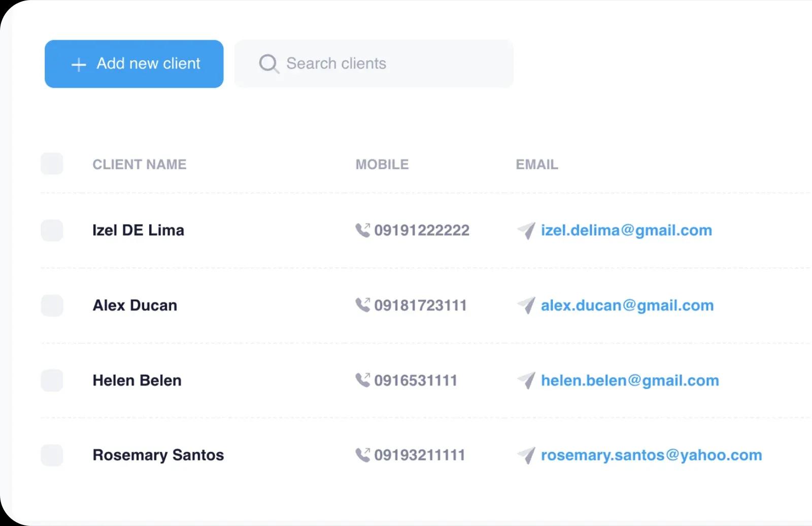Click the phone icon next to Izel DE Lima
Image resolution: width=812 pixels, height=526 pixels.
pos(363,230)
